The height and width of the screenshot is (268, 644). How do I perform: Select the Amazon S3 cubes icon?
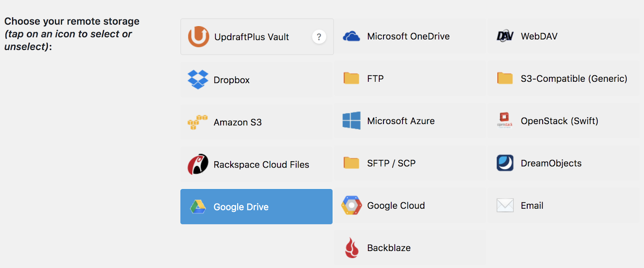click(x=197, y=122)
